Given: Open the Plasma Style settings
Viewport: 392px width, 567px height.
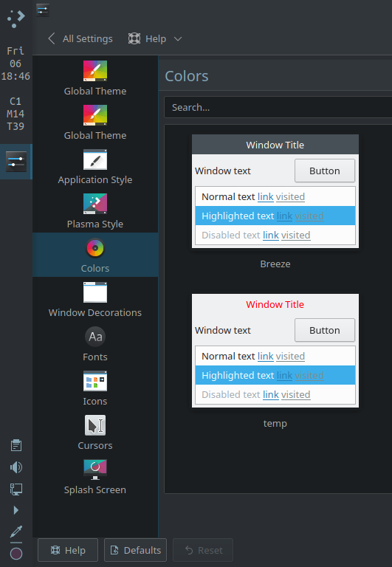Looking at the screenshot, I should click(x=95, y=210).
